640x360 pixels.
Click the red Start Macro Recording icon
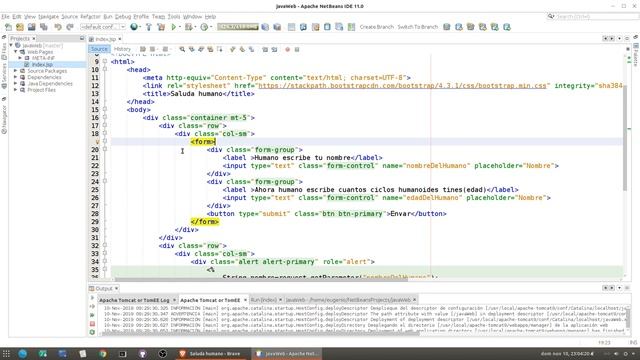287,49
